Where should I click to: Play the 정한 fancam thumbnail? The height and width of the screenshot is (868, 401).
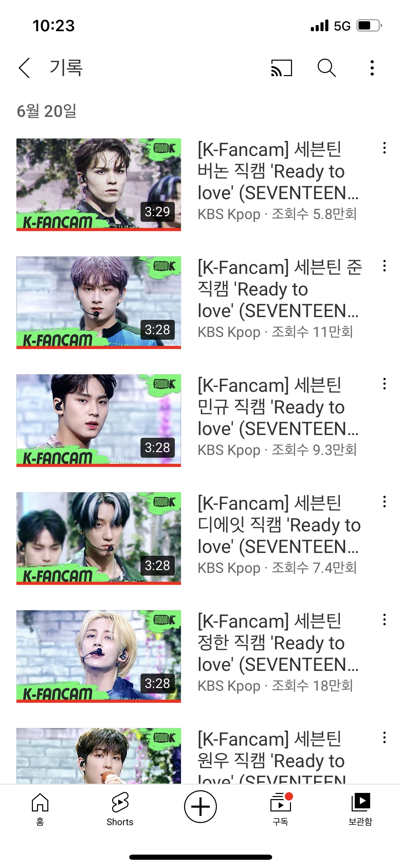click(x=99, y=656)
